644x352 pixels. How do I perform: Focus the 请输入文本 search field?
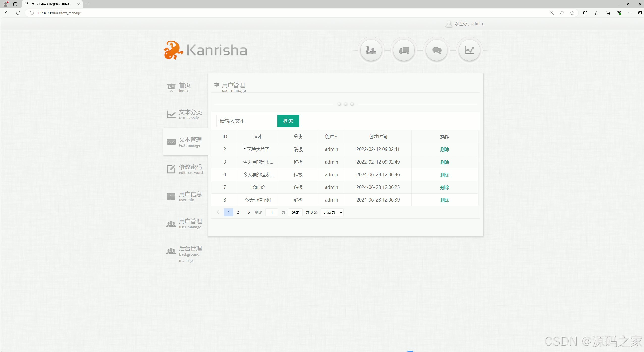246,121
